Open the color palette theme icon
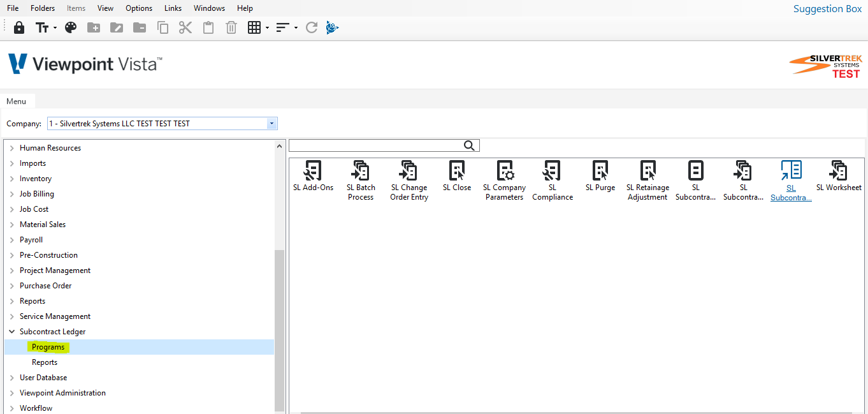Viewport: 868px width, 414px height. 71,27
